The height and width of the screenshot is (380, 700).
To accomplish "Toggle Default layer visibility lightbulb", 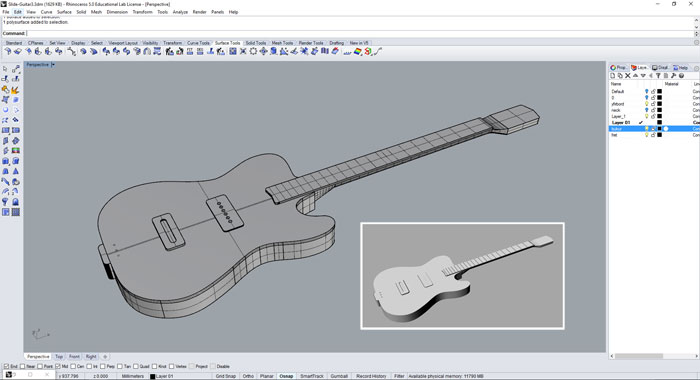I will point(646,92).
